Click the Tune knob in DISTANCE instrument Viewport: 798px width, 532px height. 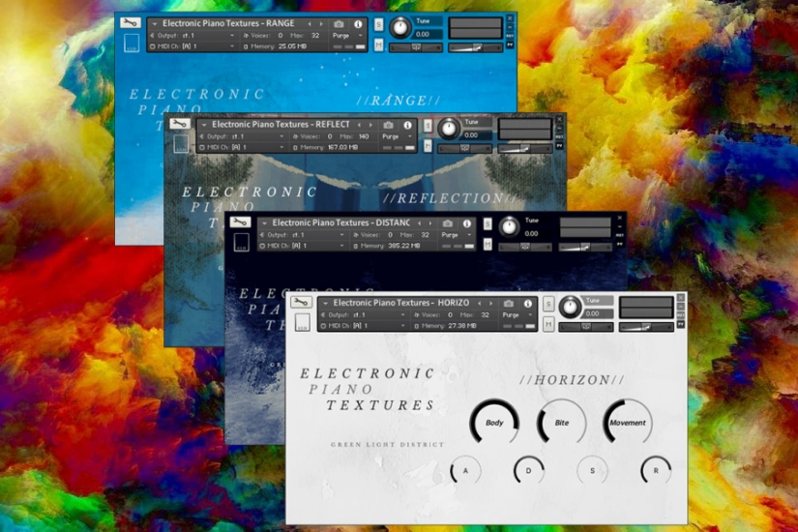(509, 227)
